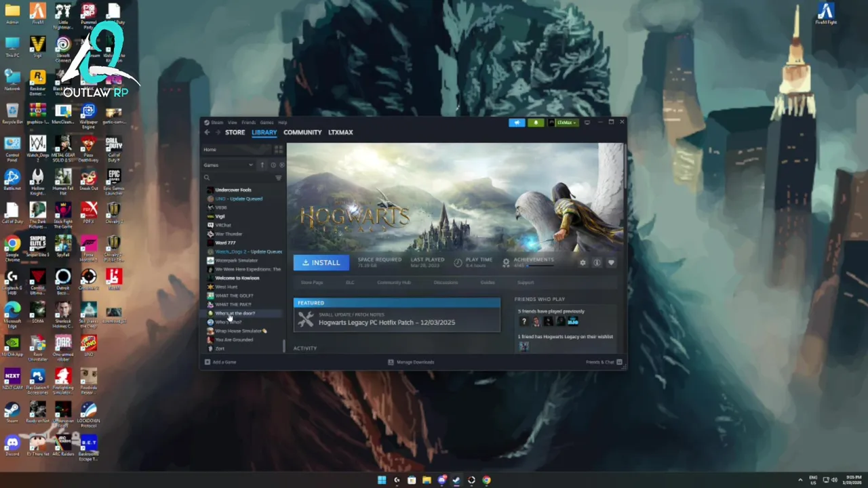868x488 pixels.
Task: Select You Are Grounded in list
Action: 234,340
